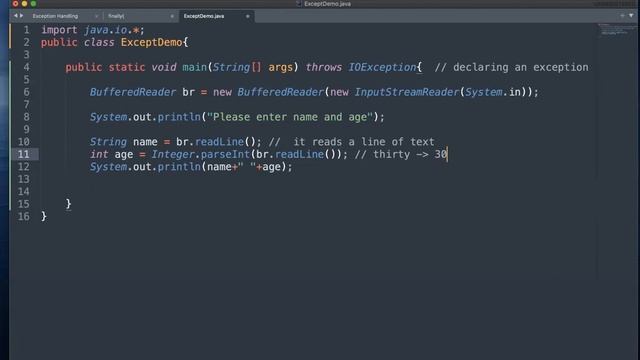Add a new tab with plus icon

(622, 16)
